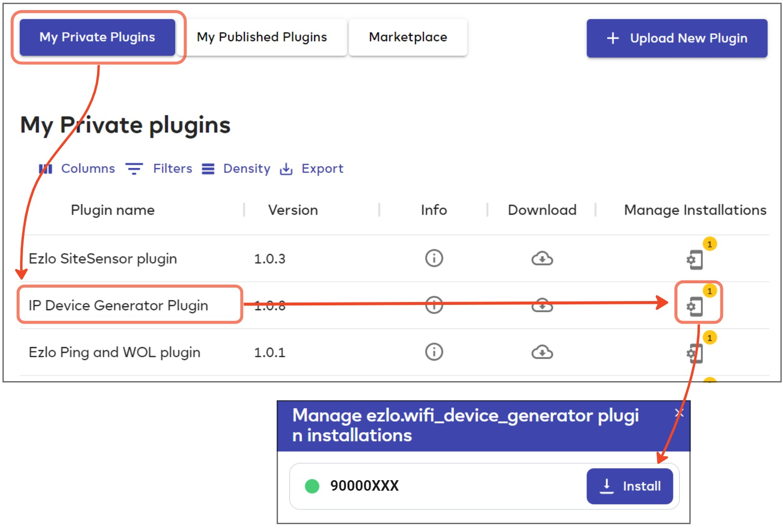
Task: Manage installations of Ezlo Ping and WOL plugin
Action: [695, 353]
